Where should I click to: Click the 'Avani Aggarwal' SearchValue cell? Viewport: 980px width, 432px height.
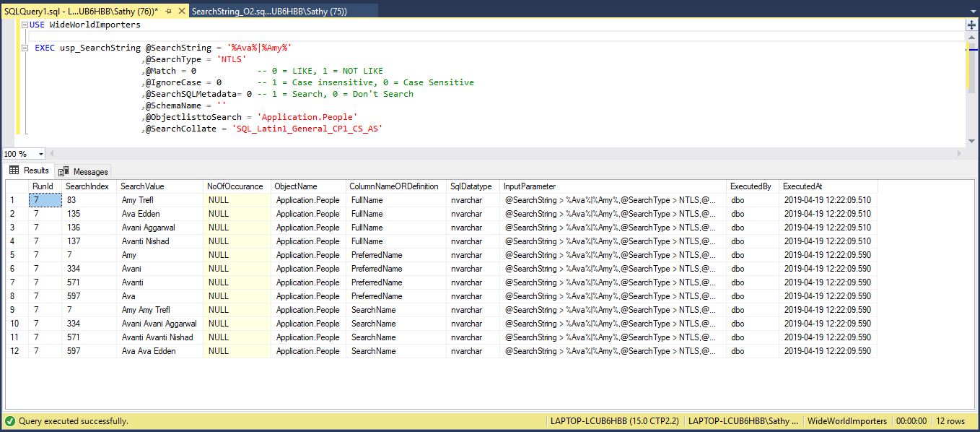[159, 228]
